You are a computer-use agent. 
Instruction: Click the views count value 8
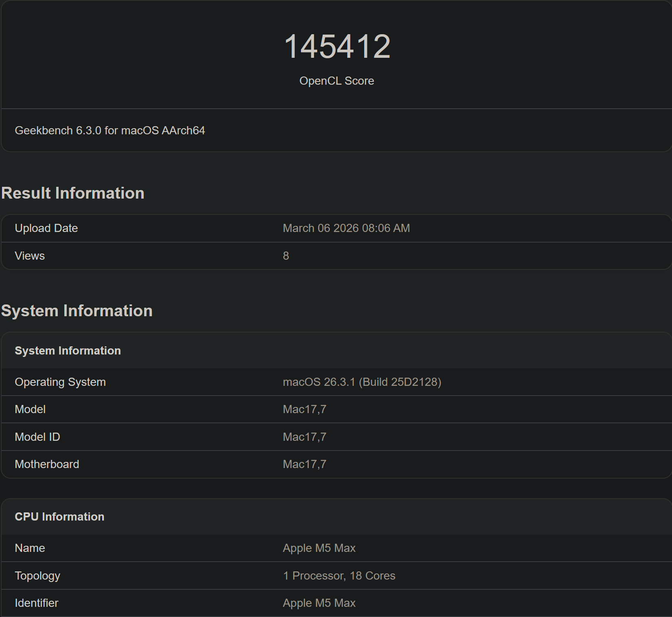pyautogui.click(x=286, y=256)
